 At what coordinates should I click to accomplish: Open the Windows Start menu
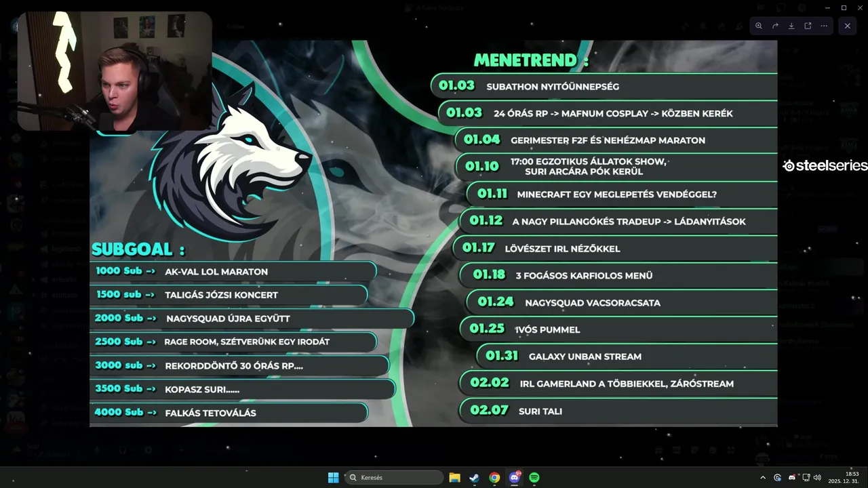pos(333,478)
